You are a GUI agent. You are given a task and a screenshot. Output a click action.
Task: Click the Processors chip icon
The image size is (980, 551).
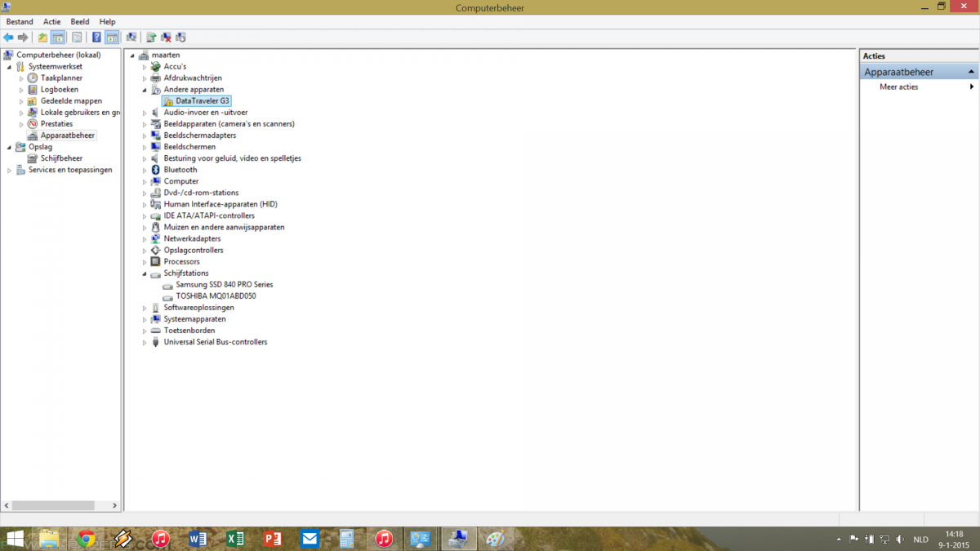click(155, 261)
